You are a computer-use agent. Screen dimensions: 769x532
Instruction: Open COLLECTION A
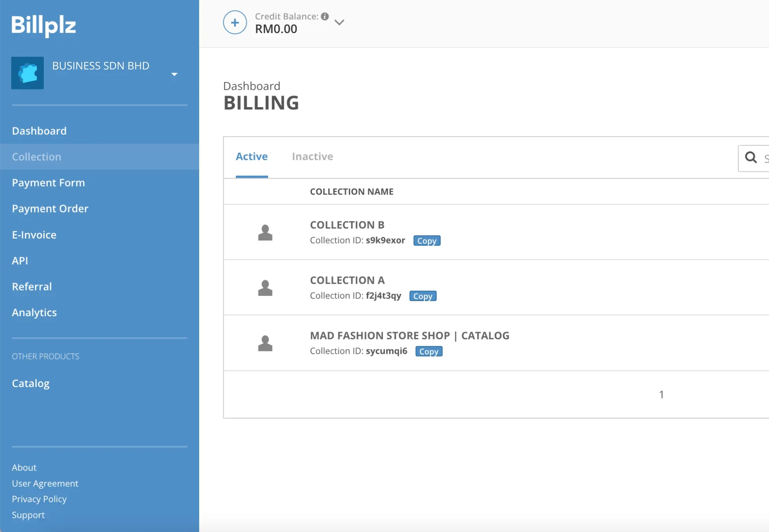coord(347,280)
